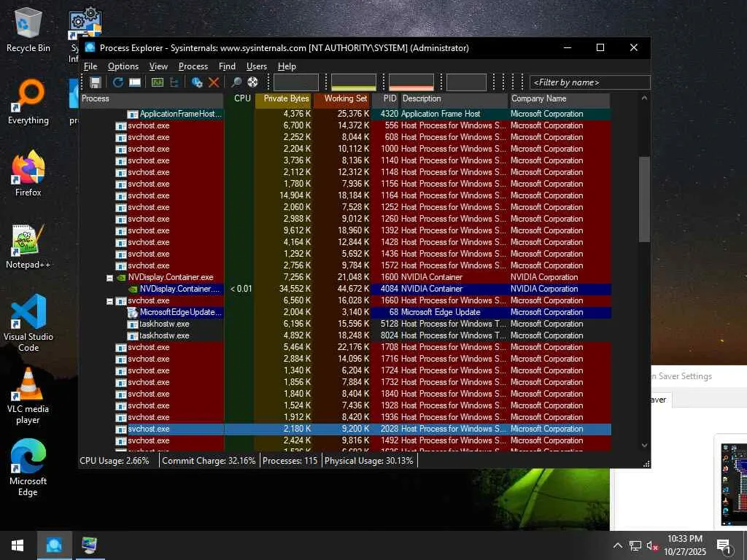Click the MicrosoftEdgeUpdate process icon
This screenshot has height=560, width=747.
point(133,312)
